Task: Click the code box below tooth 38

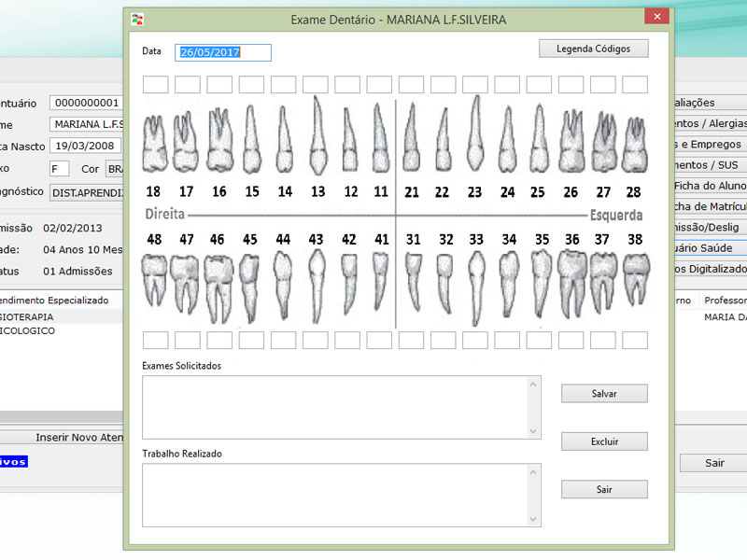Action: click(635, 340)
